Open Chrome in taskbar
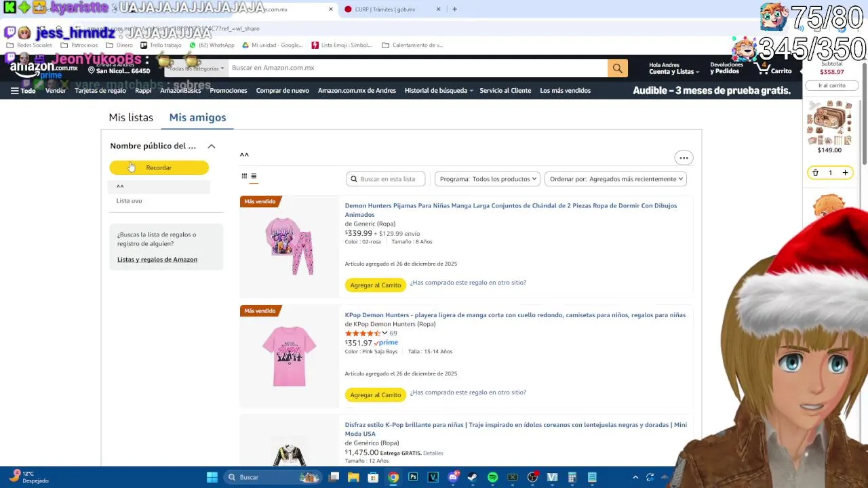The image size is (868, 488). point(393,477)
